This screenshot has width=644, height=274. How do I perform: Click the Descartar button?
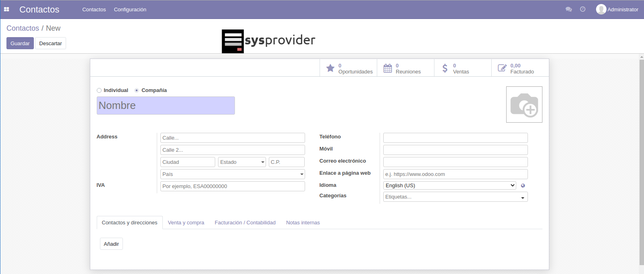(x=50, y=44)
